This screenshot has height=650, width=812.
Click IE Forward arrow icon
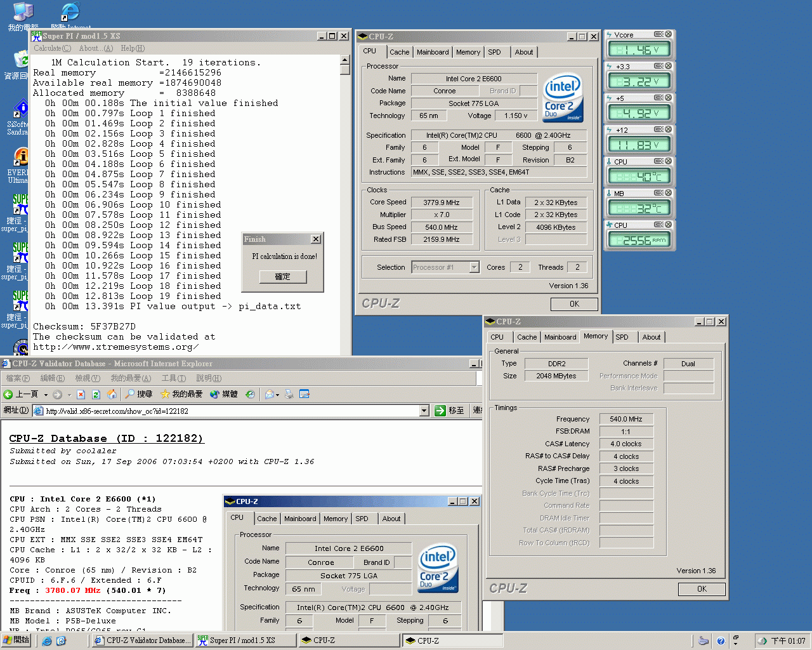point(57,394)
